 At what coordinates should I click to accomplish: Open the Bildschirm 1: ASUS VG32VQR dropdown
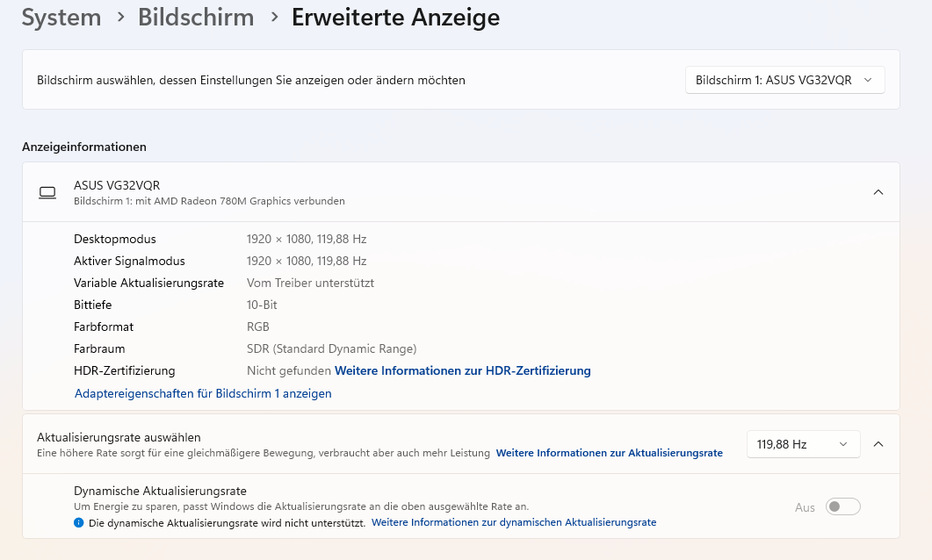[784, 80]
